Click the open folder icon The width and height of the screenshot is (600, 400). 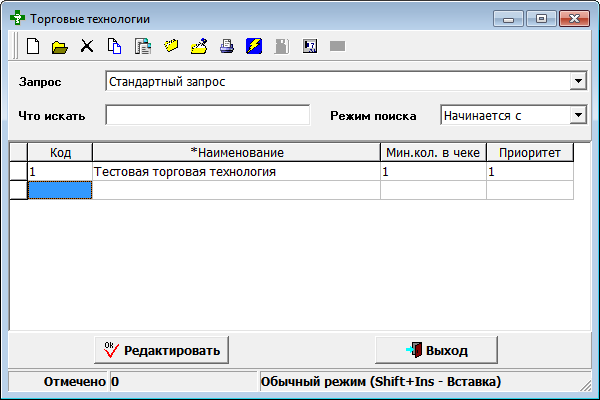[60, 47]
